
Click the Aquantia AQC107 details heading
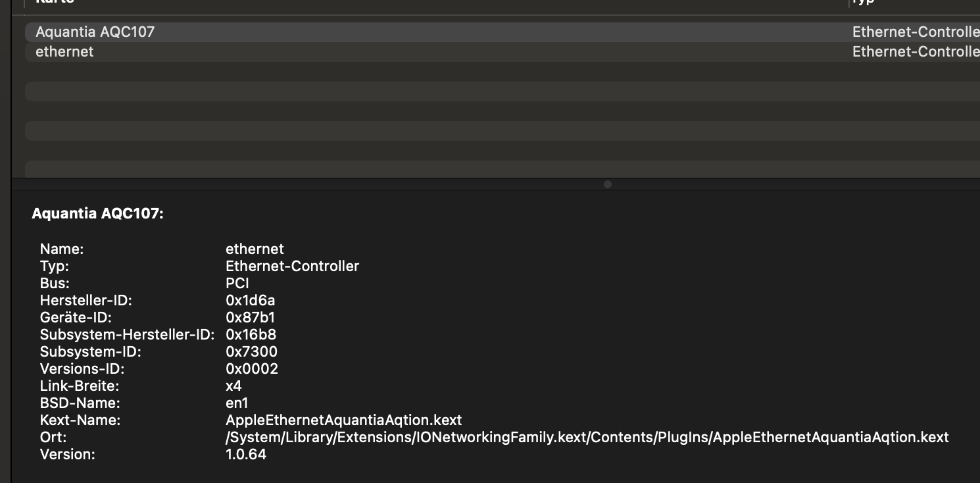tap(97, 214)
